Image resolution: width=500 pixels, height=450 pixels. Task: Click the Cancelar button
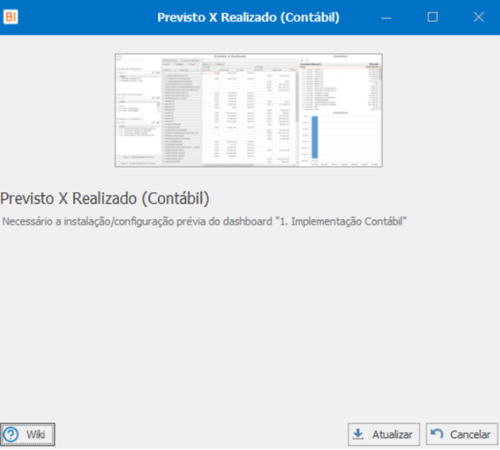coord(462,434)
